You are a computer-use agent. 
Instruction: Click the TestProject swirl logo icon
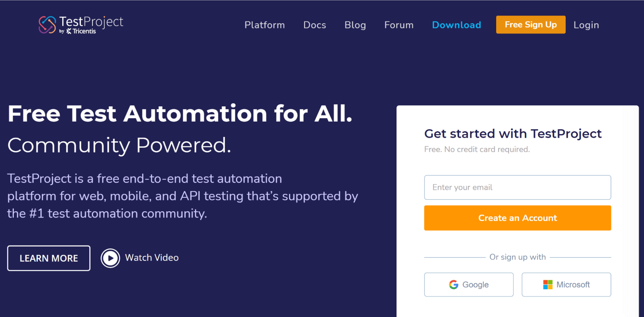(x=47, y=25)
